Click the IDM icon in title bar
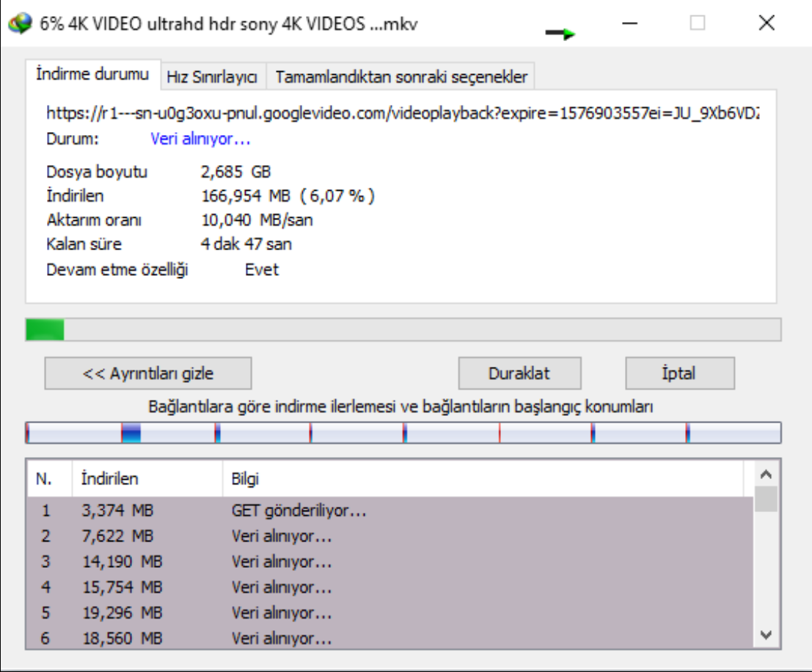The image size is (812, 672). click(x=20, y=23)
